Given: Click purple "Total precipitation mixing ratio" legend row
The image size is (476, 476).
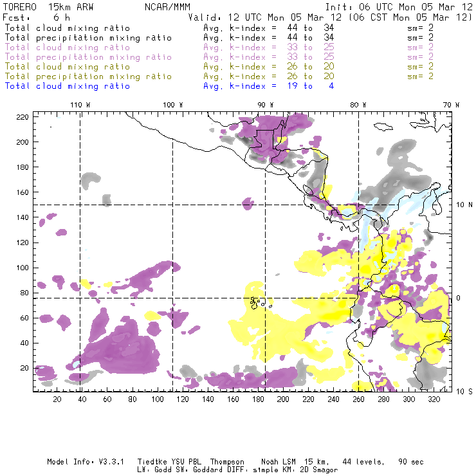Looking at the screenshot, I should tap(88, 57).
